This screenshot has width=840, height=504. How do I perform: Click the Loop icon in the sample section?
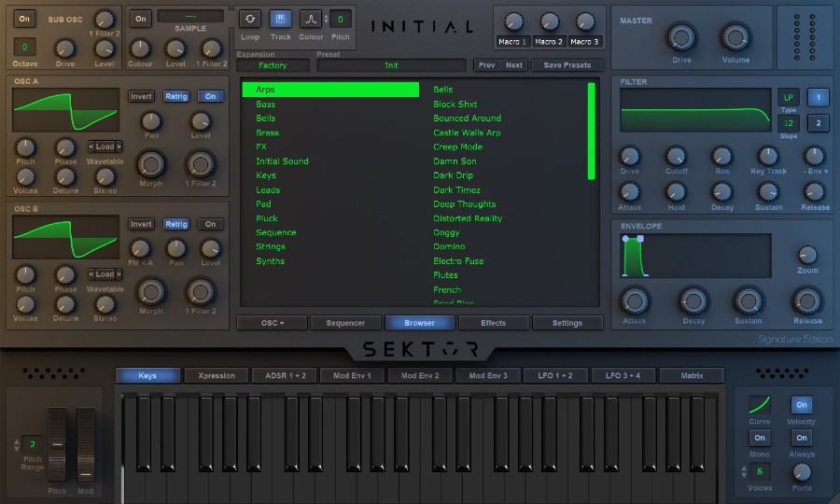click(x=250, y=20)
